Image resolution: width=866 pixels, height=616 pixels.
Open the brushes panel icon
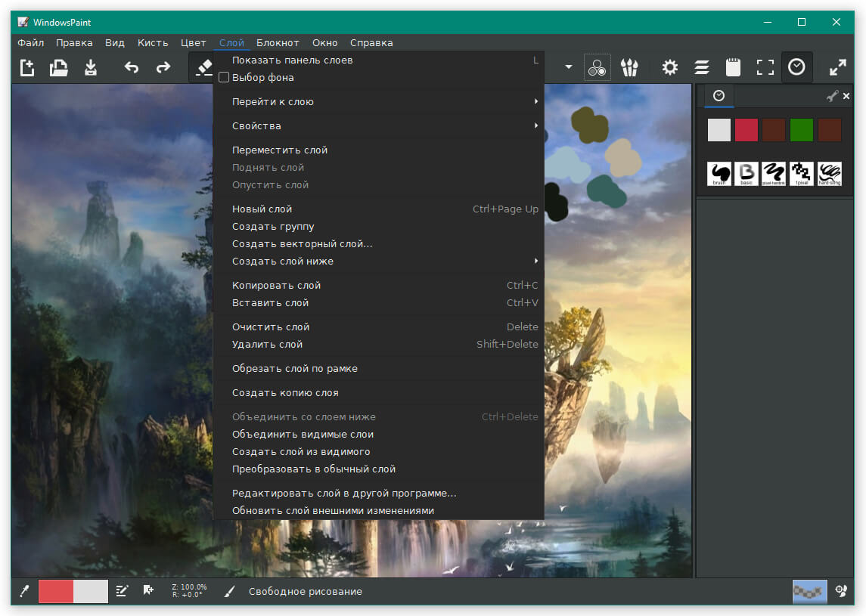629,68
